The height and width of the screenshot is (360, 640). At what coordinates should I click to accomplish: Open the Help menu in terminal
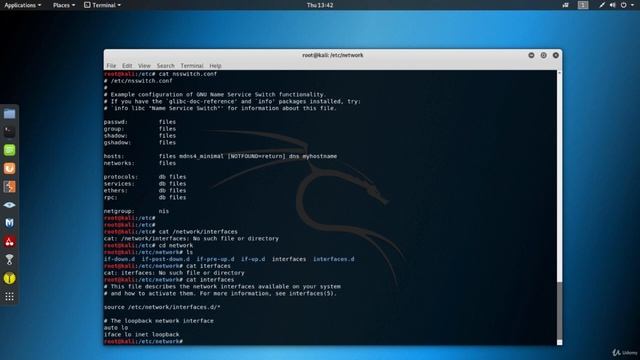(215, 66)
